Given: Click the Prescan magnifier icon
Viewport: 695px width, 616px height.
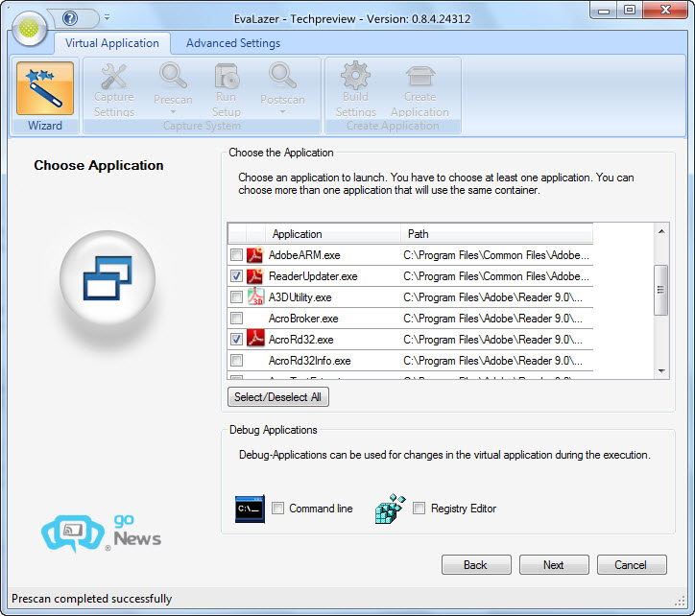Looking at the screenshot, I should click(x=173, y=76).
